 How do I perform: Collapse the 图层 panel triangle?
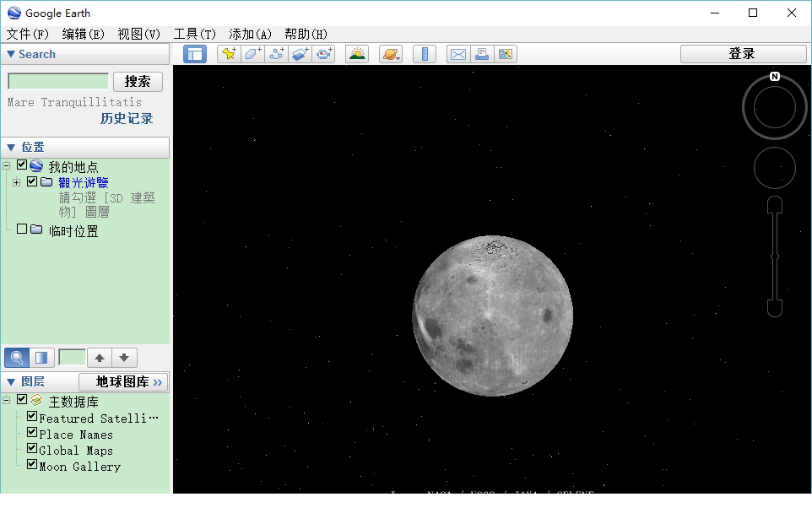tap(10, 382)
